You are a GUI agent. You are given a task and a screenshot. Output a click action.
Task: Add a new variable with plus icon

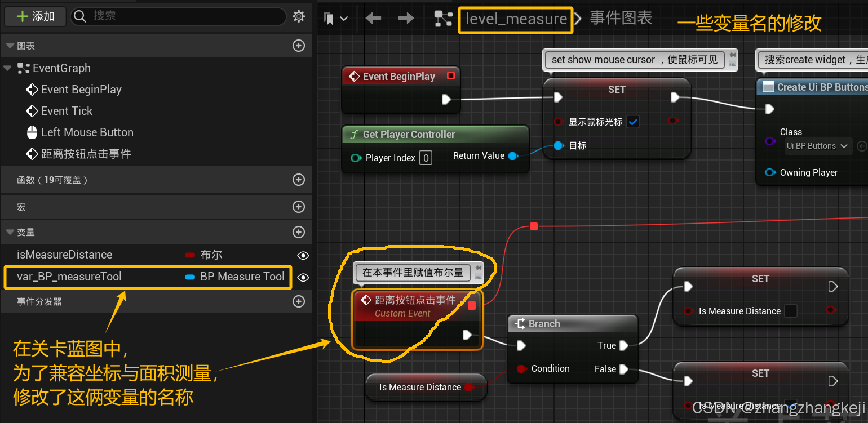[299, 232]
